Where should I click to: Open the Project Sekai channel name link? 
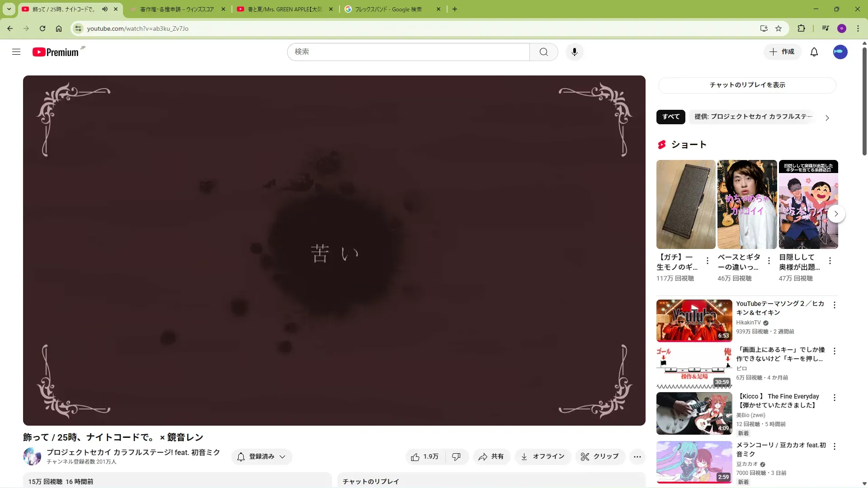tap(133, 452)
